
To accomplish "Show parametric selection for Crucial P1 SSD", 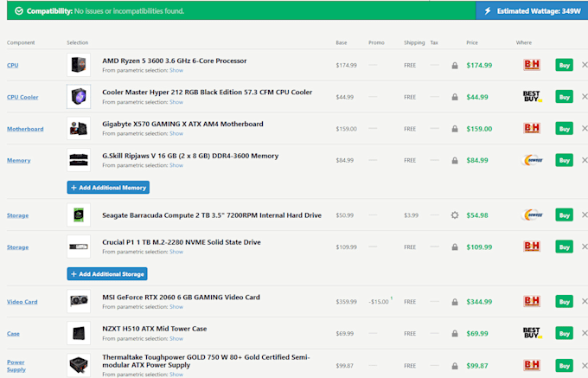I will pos(176,252).
